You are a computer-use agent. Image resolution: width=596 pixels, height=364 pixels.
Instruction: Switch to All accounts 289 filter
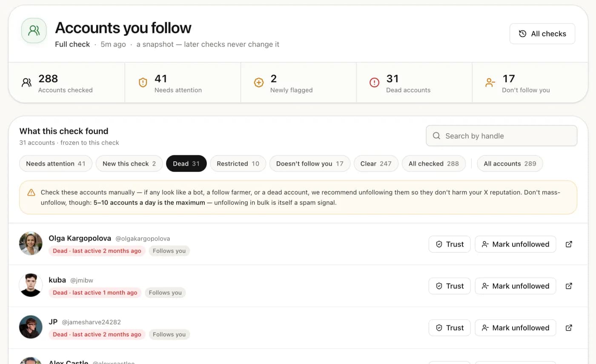click(510, 163)
